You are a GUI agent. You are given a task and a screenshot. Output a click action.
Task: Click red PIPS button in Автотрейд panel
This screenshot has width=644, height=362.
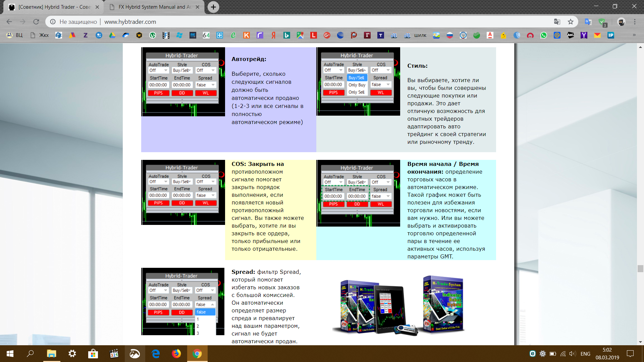click(158, 93)
